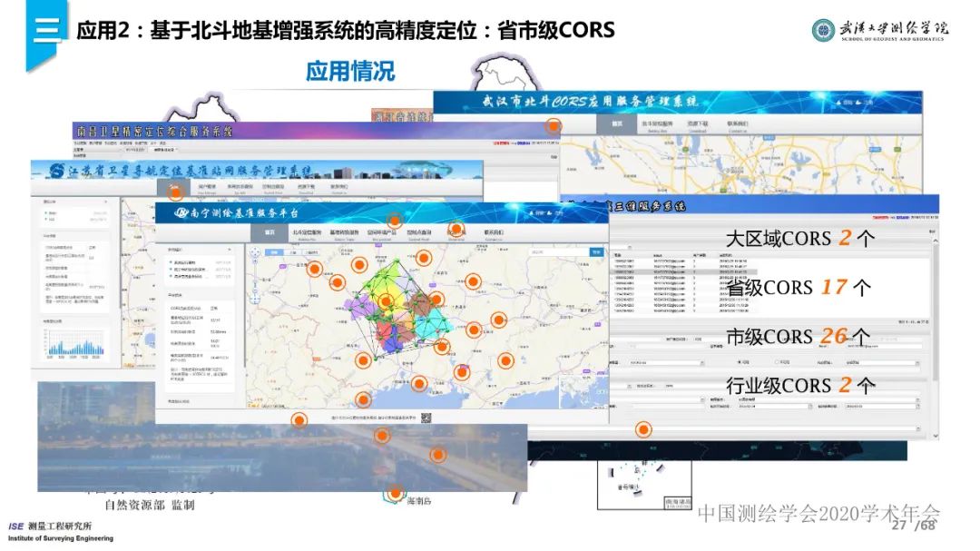
Task: Switch to the 首页 tab on Wuhan CORS system
Action: tap(616, 123)
